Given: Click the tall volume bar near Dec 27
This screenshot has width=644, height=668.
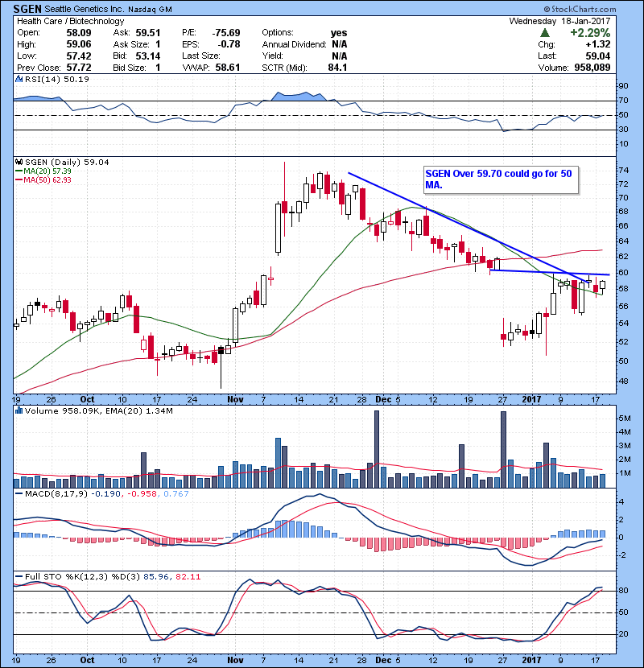Looking at the screenshot, I should [503, 450].
